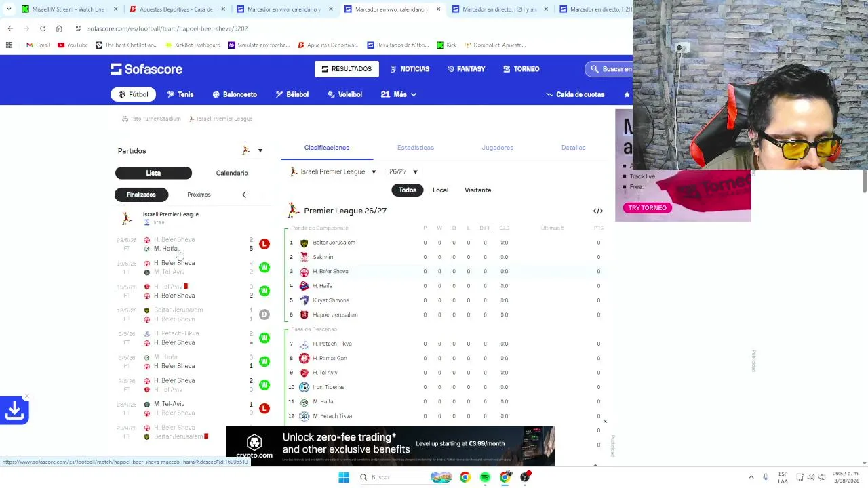Image resolution: width=868 pixels, height=488 pixels.
Task: Expand the 21 Más sports dropdown
Action: tap(398, 94)
